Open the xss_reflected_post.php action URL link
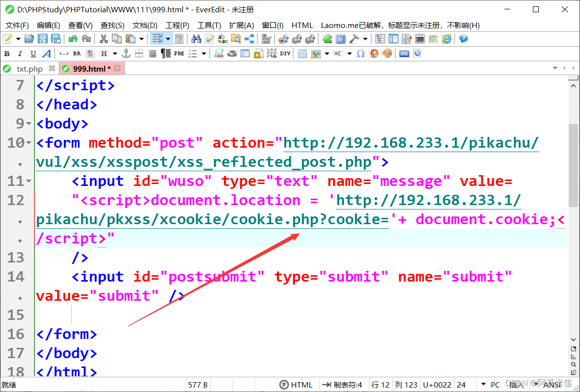 click(204, 162)
